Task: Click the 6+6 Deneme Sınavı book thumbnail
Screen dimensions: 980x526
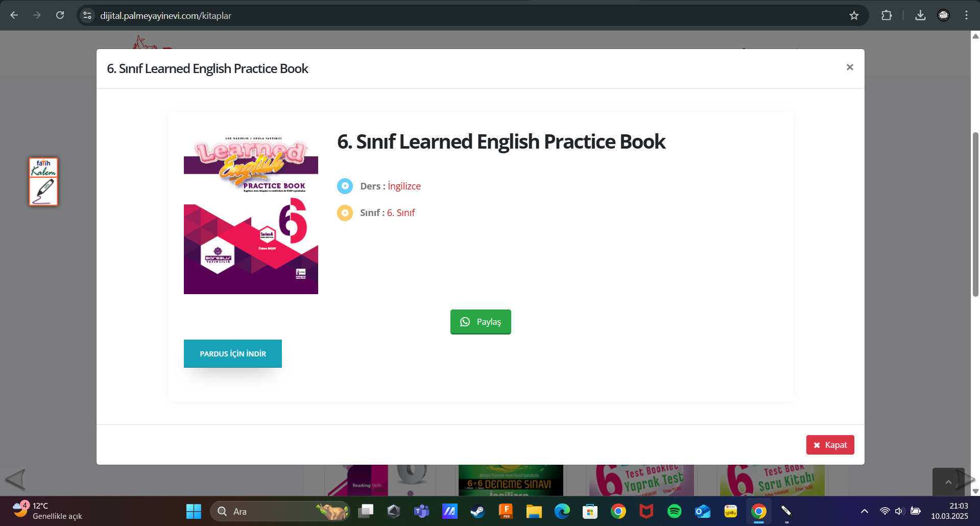Action: click(511, 480)
